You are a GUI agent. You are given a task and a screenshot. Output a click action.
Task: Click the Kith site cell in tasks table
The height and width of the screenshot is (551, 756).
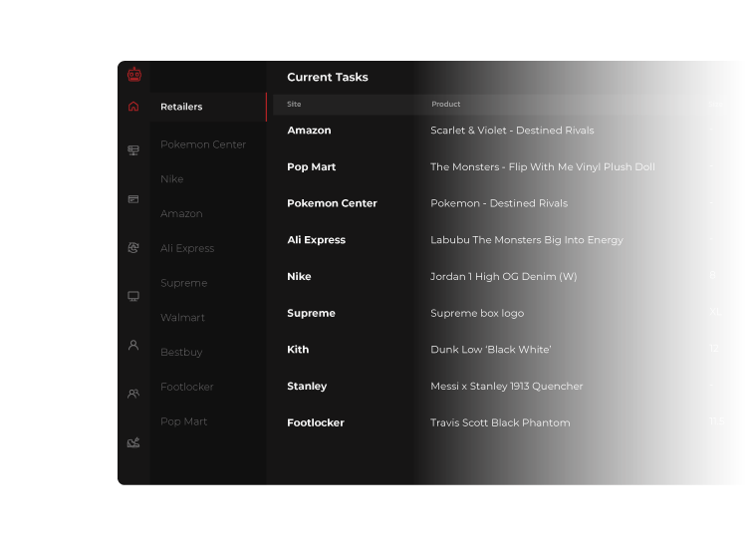[x=298, y=350]
